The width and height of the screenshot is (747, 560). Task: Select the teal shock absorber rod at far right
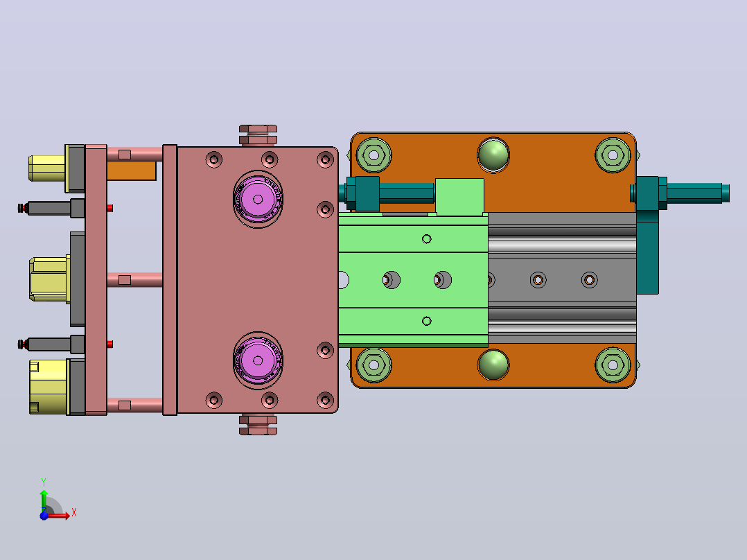coord(698,193)
